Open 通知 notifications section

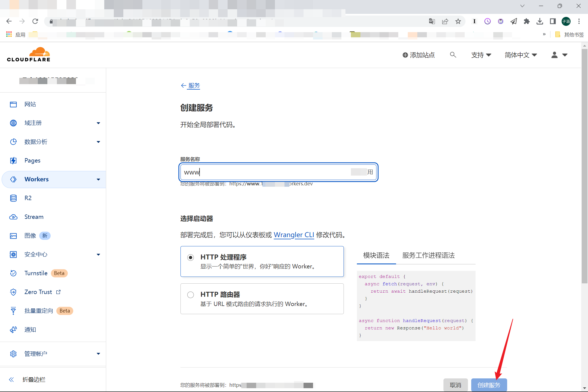30,330
